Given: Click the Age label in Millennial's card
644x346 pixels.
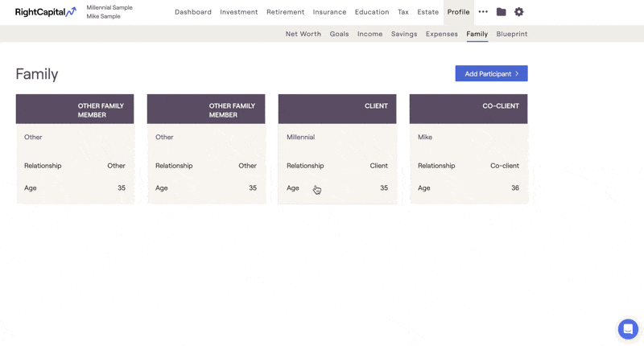Looking at the screenshot, I should point(293,188).
